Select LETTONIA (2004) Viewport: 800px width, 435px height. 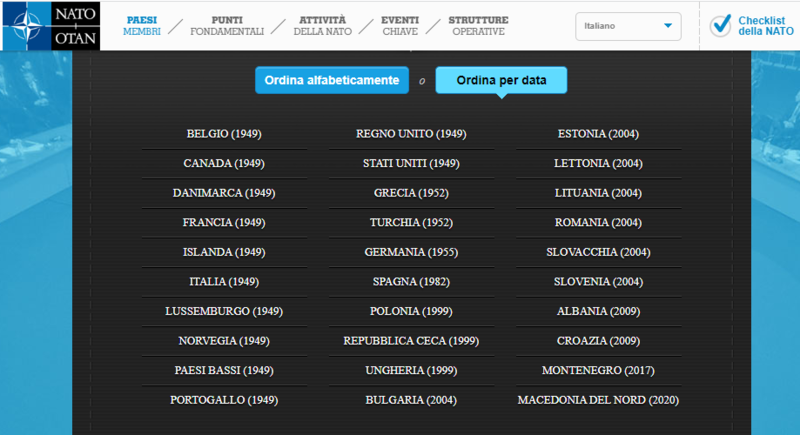click(x=598, y=163)
